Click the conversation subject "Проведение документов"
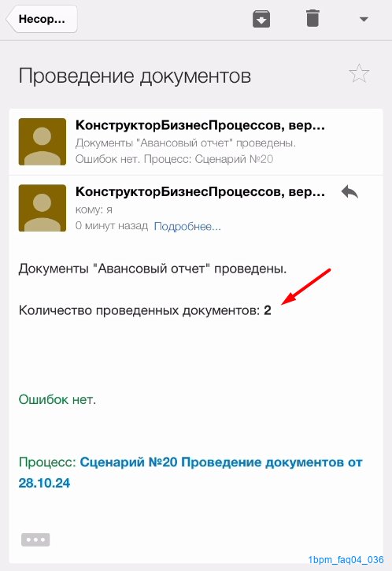 point(135,76)
